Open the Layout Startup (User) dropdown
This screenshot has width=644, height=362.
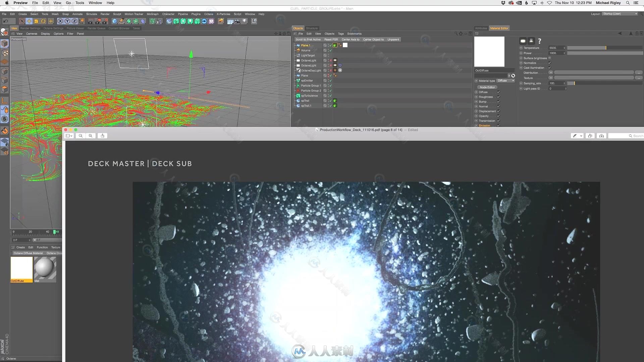(620, 14)
